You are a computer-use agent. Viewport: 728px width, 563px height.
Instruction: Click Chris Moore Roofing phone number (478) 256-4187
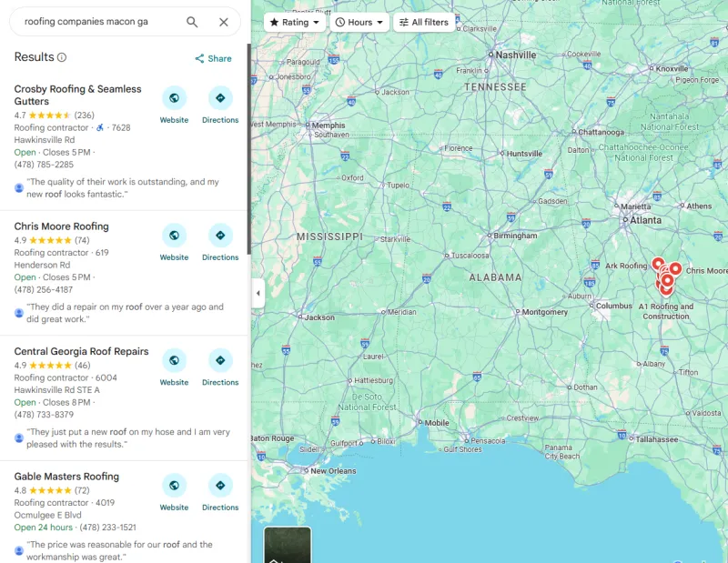[44, 289]
